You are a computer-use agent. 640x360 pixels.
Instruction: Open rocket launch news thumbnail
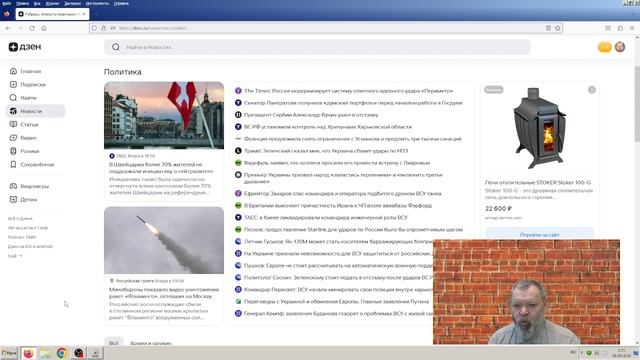coord(164,240)
